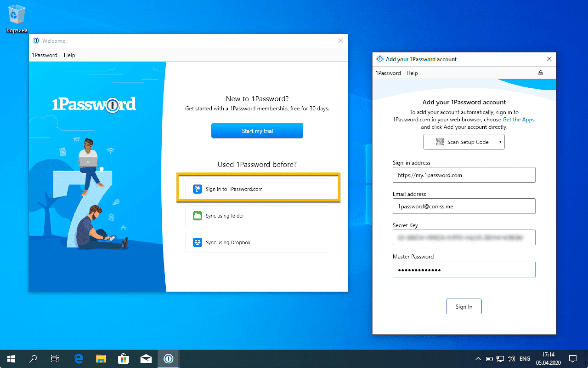The image size is (588, 368).
Task: Click Sign In button
Action: click(x=464, y=306)
